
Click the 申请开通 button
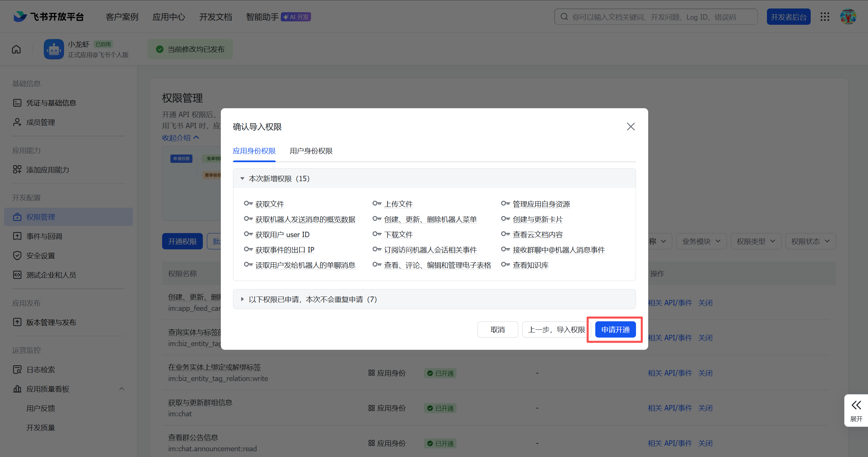coord(615,329)
